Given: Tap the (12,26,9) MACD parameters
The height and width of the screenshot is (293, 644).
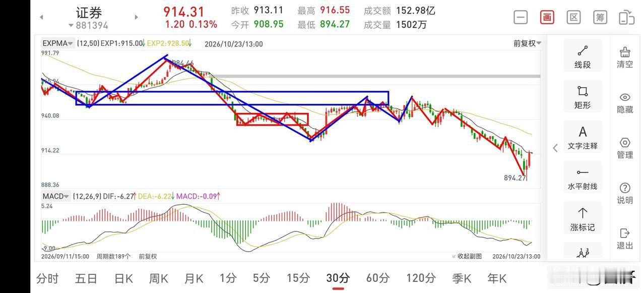Looking at the screenshot, I should [87, 196].
